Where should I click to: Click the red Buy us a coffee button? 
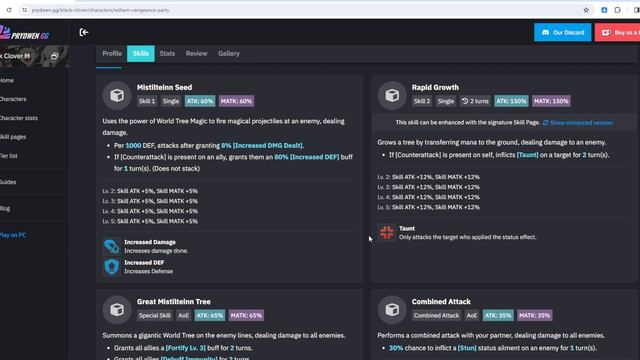click(617, 32)
